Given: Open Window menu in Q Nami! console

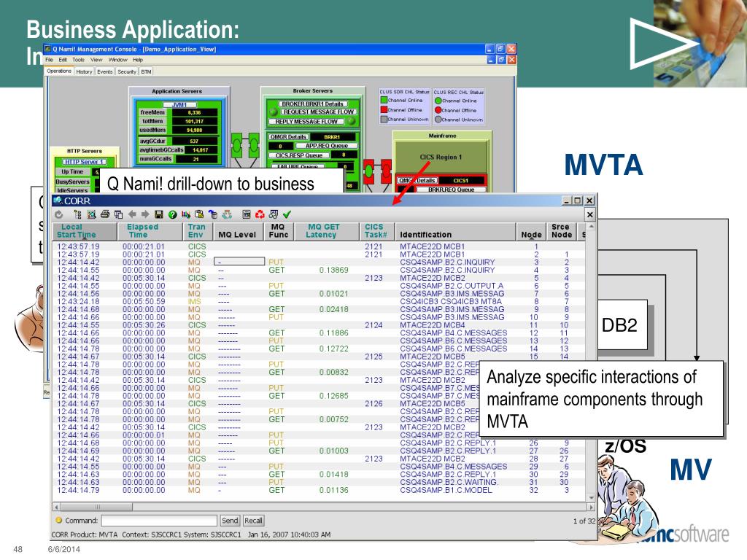Looking at the screenshot, I should point(117,60).
